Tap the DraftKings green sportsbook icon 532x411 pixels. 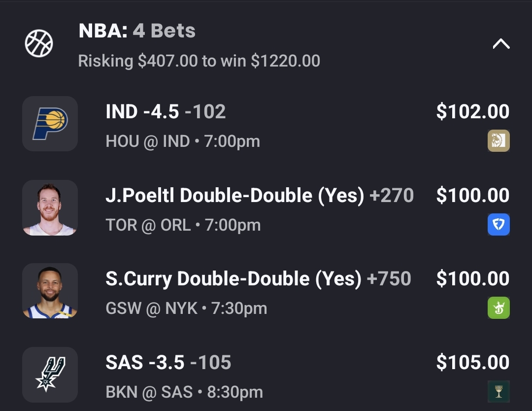(499, 308)
